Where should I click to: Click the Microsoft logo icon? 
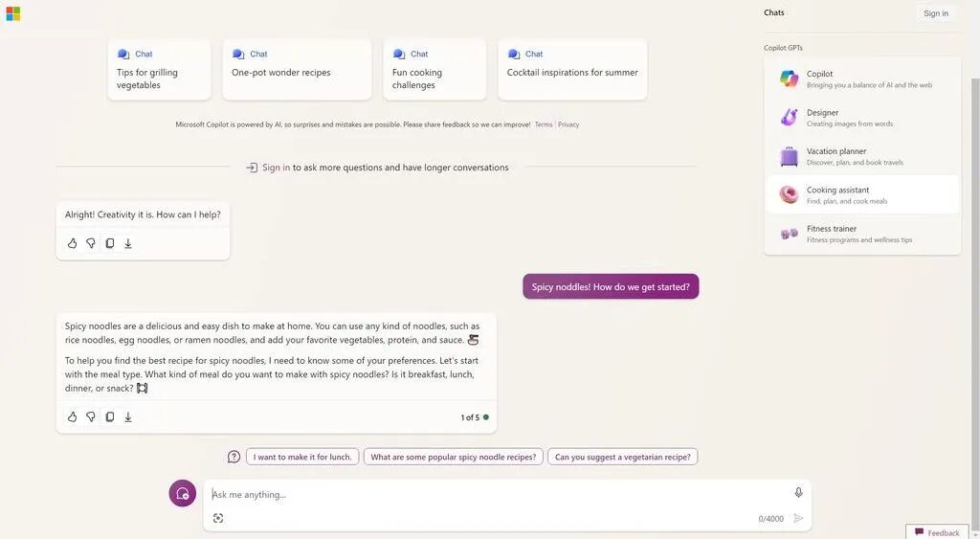13,13
